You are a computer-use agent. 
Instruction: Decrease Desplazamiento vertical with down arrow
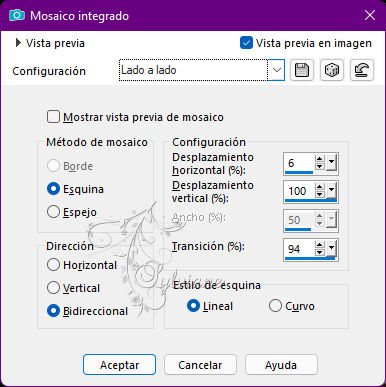(319, 194)
